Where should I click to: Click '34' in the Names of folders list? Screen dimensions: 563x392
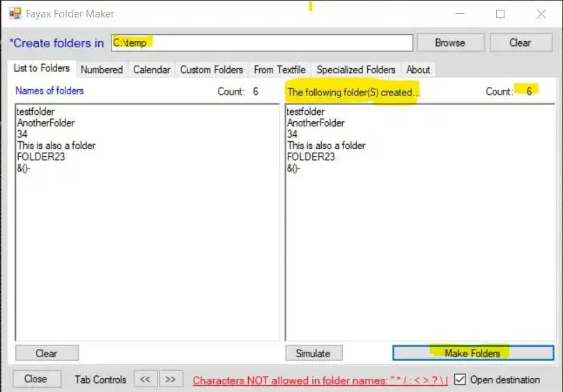[x=22, y=134]
